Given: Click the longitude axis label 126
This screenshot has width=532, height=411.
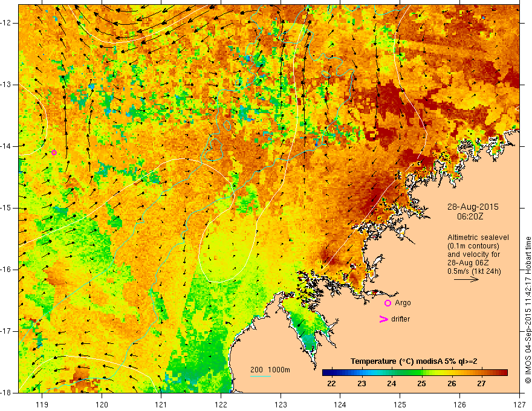Looking at the screenshot, I should [459, 404].
